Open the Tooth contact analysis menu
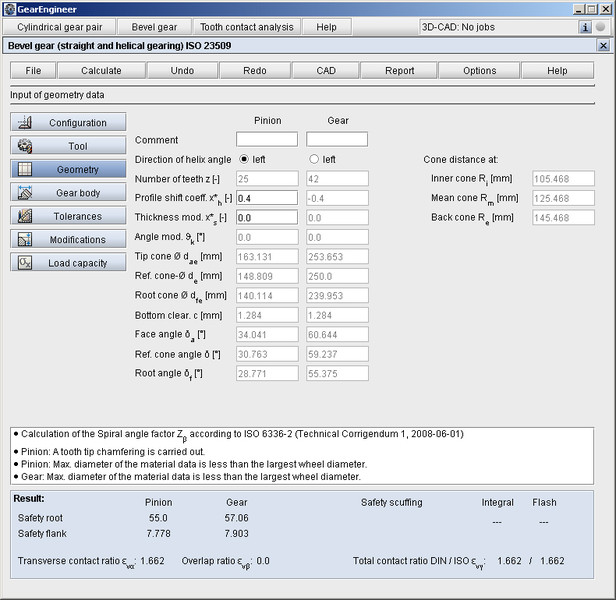 point(246,27)
